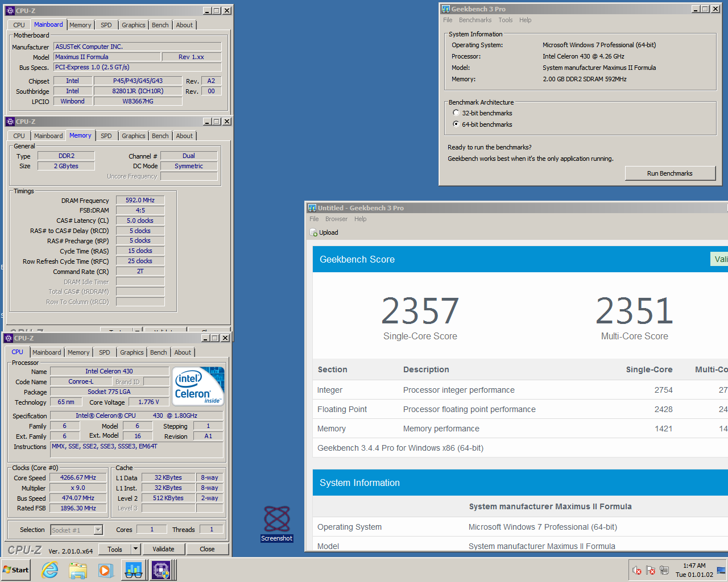The height and width of the screenshot is (582, 728).
Task: Open the Browser menu in Geekbench results
Action: tap(336, 219)
